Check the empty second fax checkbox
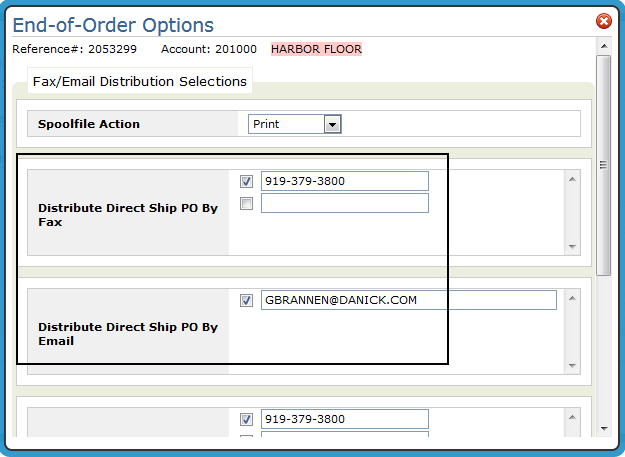The image size is (625, 457). pos(246,204)
